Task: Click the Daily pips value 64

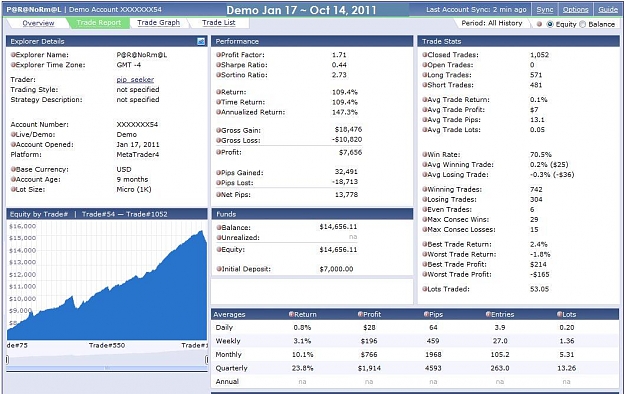Action: [x=433, y=327]
